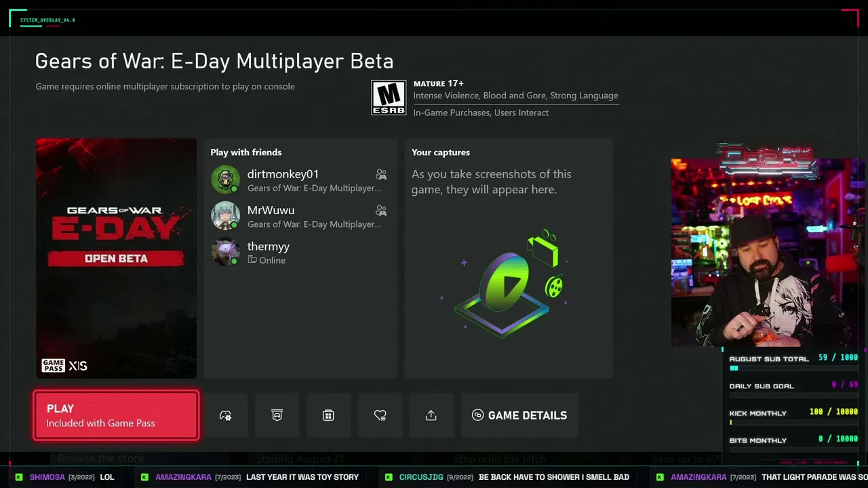Click "As you take screenshots" placeholder text
The width and height of the screenshot is (868, 488).
click(x=492, y=182)
